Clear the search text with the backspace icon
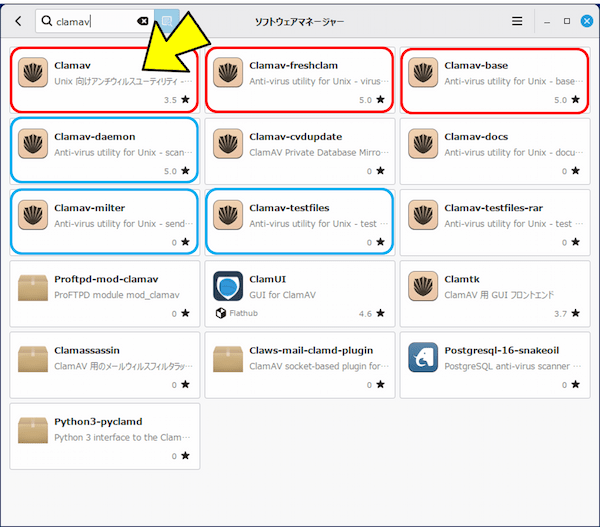 tap(143, 21)
